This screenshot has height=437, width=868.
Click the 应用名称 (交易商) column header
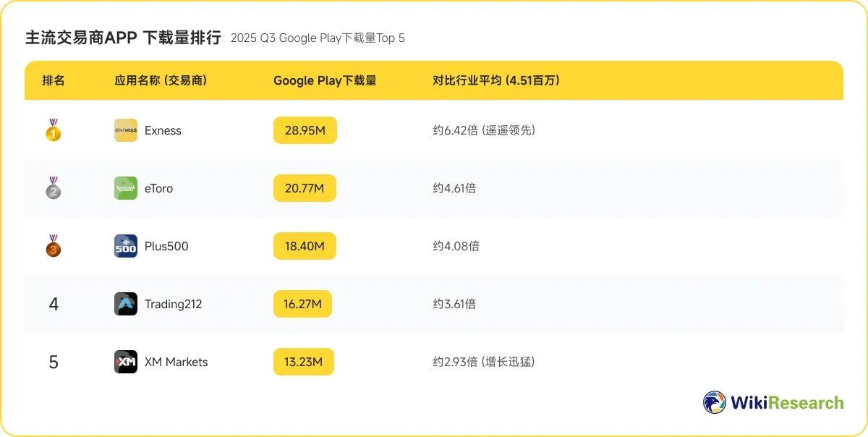click(x=161, y=80)
